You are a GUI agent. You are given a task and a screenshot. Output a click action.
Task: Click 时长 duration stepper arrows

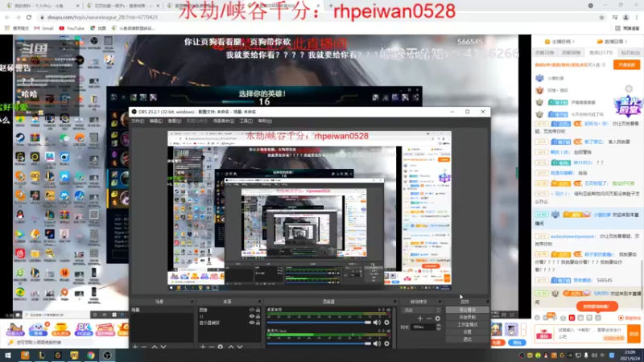point(438,327)
